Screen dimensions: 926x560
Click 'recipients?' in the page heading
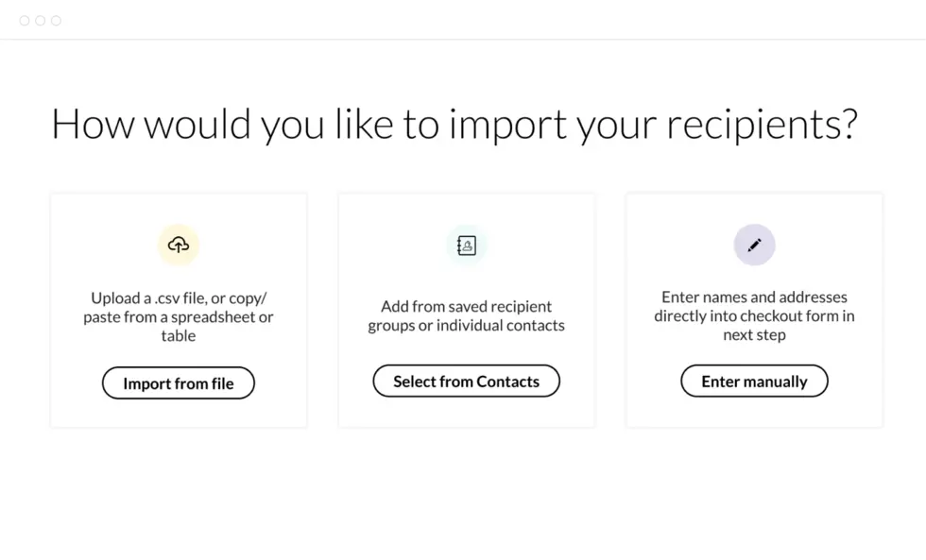pyautogui.click(x=762, y=125)
